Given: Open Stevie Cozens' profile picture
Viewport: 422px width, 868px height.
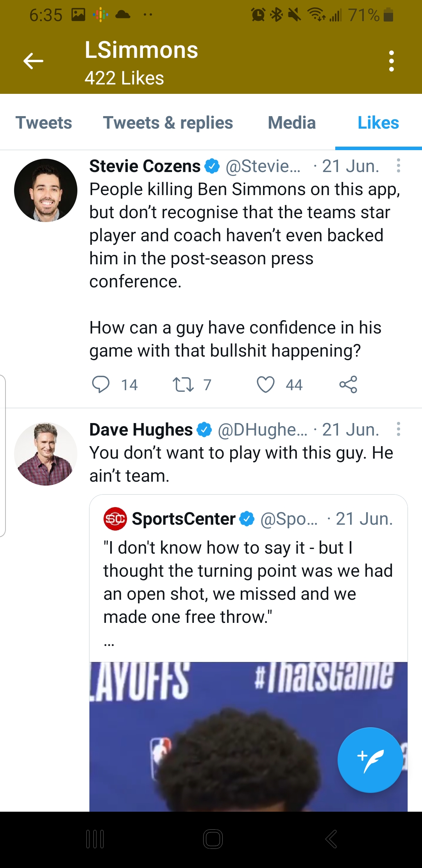Looking at the screenshot, I should tap(46, 190).
